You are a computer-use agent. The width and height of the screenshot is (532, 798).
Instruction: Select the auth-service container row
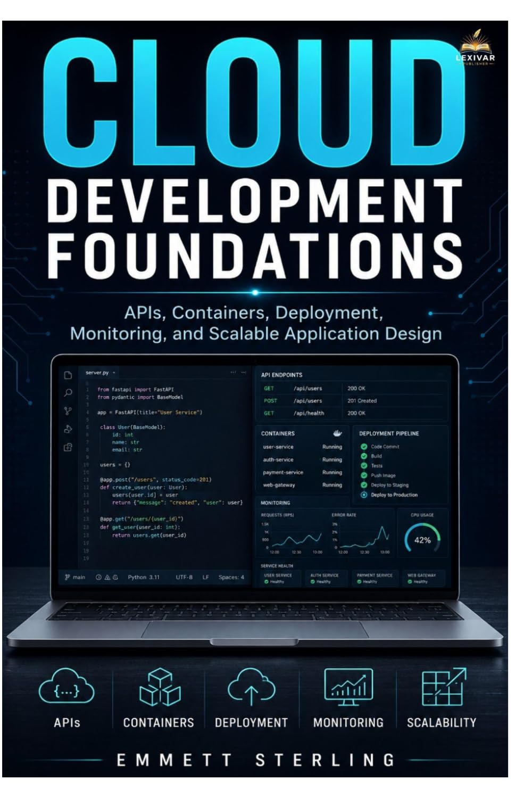[302, 459]
